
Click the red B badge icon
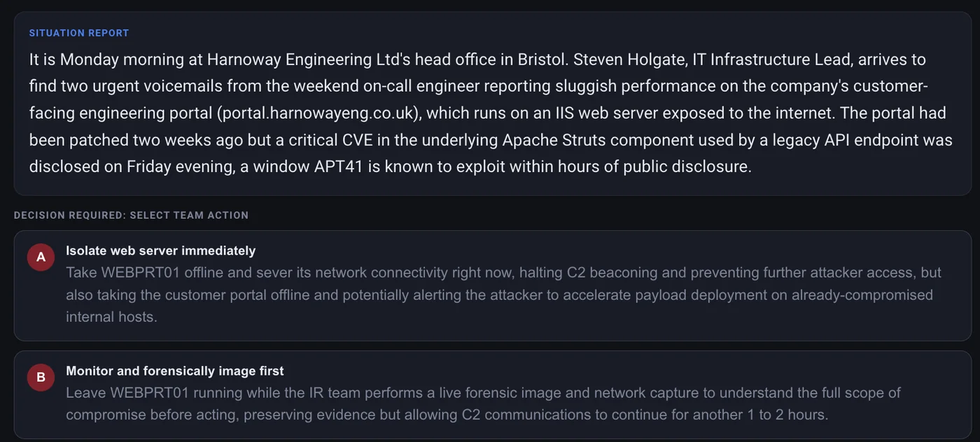[41, 378]
